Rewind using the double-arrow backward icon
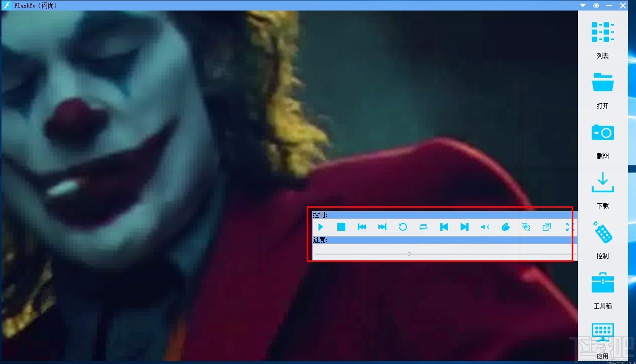636x364 pixels. [362, 227]
